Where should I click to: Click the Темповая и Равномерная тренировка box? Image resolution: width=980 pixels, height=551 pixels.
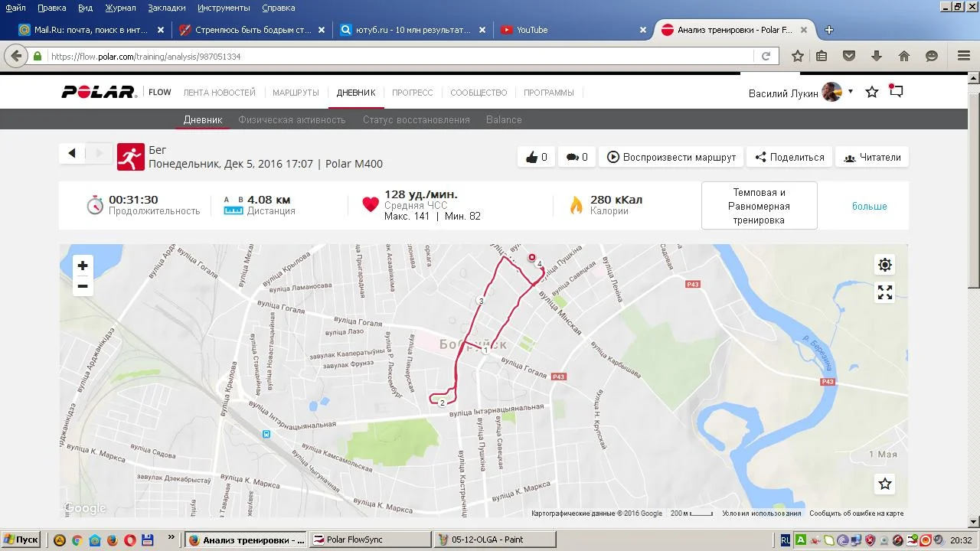(x=759, y=206)
